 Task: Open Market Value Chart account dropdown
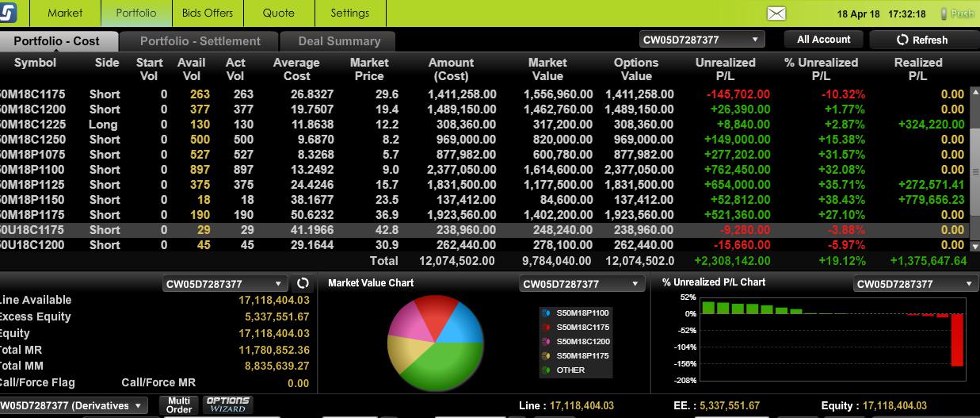582,283
